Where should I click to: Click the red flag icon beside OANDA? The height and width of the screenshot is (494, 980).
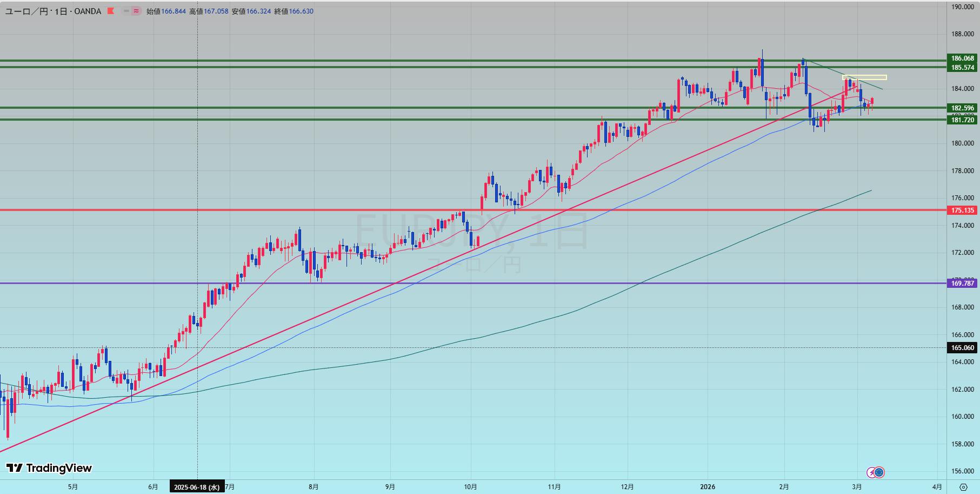pyautogui.click(x=111, y=11)
